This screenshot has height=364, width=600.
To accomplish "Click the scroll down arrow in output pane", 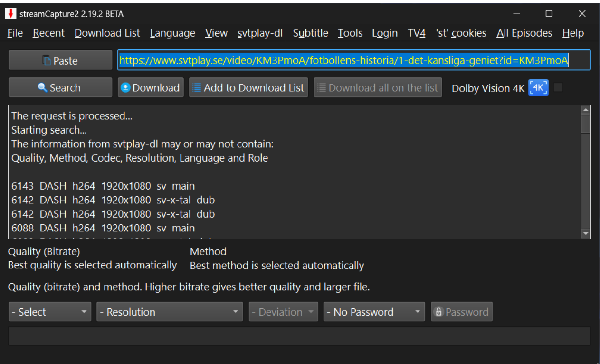I will click(586, 233).
